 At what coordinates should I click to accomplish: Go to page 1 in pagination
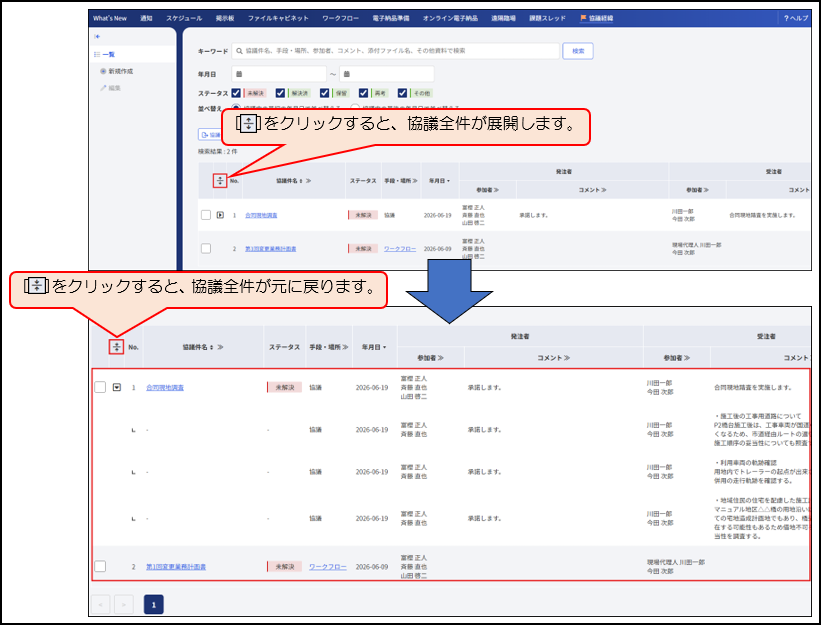pos(153,604)
